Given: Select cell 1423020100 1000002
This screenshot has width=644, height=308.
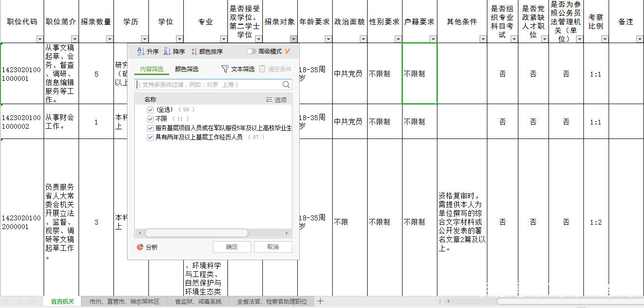Looking at the screenshot, I should click(22, 122).
